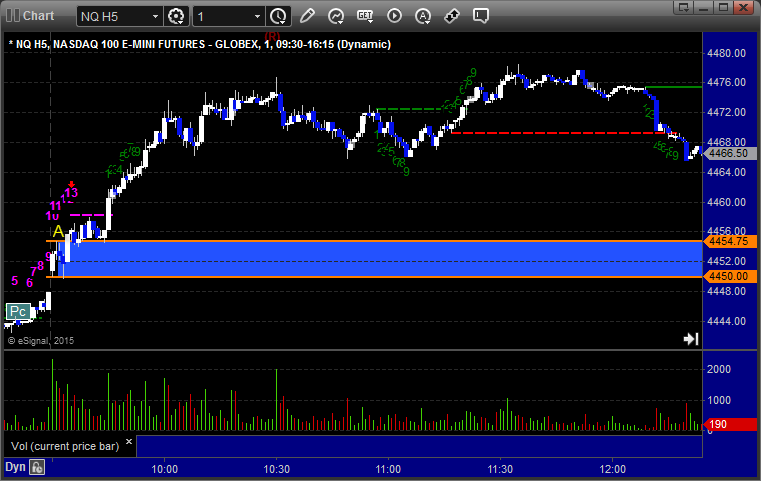Click the orange 4450.00 price label

729,277
